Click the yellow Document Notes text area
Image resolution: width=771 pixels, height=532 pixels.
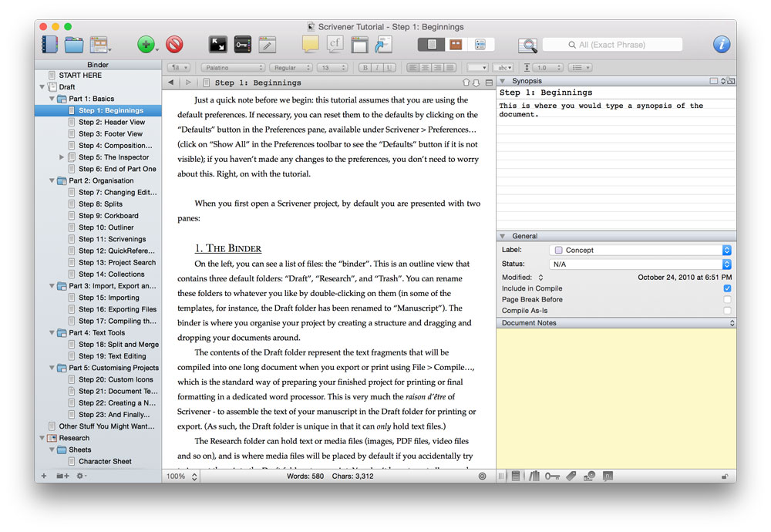click(x=617, y=399)
